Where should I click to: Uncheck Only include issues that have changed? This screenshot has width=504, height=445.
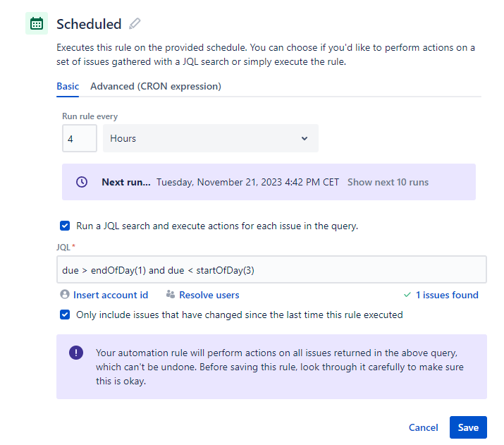tap(65, 315)
